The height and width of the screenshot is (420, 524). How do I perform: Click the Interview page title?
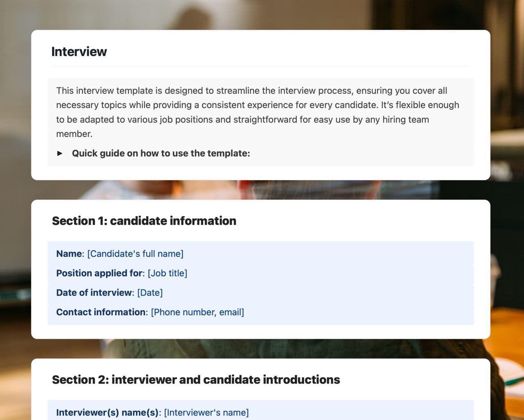click(x=79, y=52)
